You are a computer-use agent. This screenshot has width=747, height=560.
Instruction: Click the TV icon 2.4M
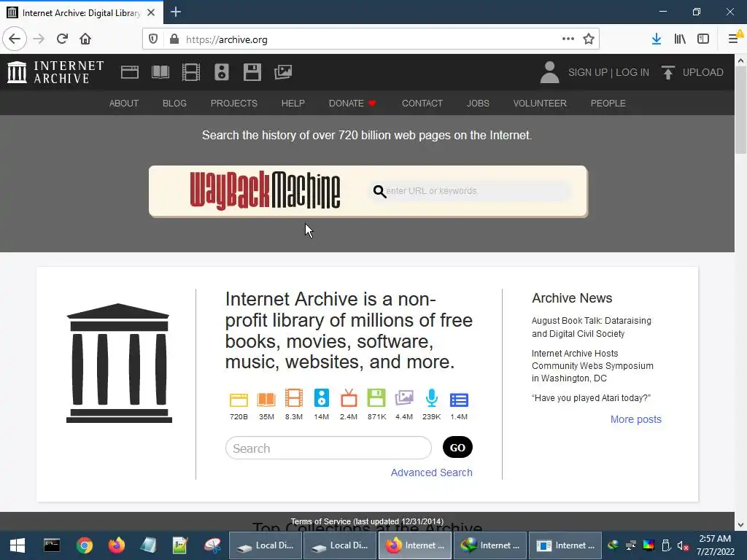point(349,398)
